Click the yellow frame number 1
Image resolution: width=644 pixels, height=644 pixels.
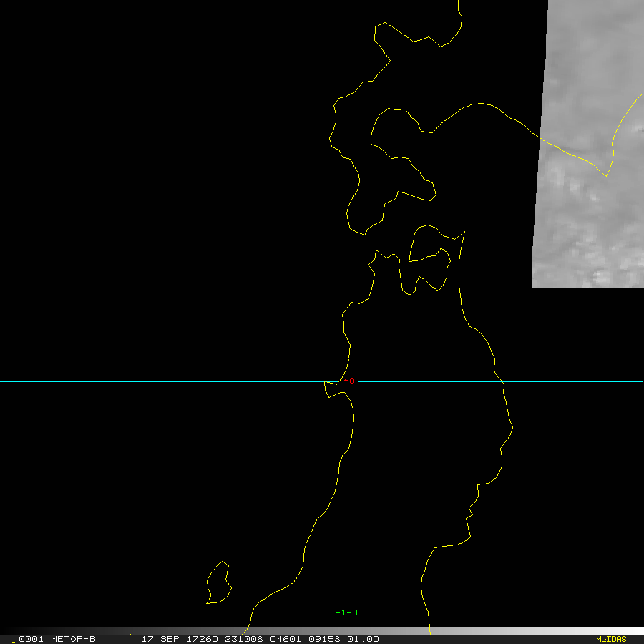pyautogui.click(x=14, y=640)
